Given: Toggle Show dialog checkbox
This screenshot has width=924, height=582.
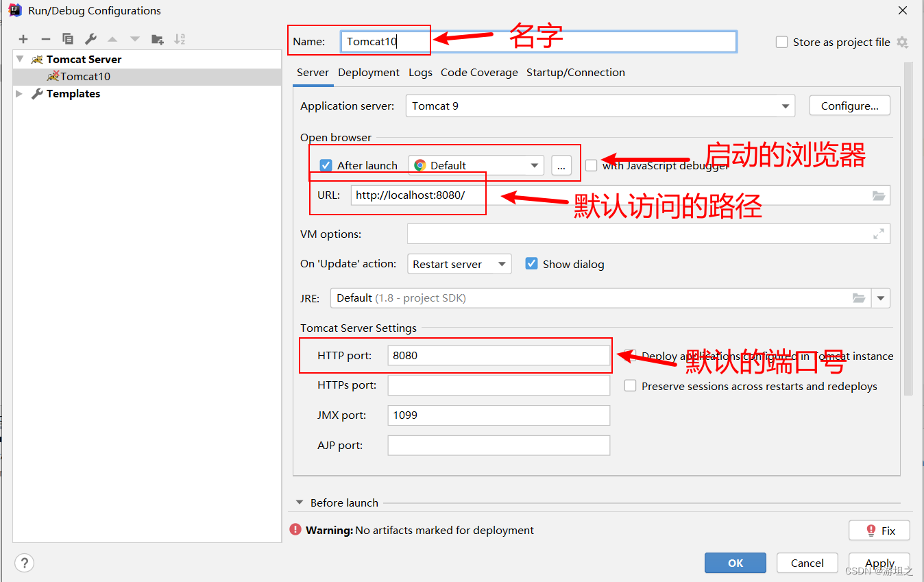Looking at the screenshot, I should point(531,264).
